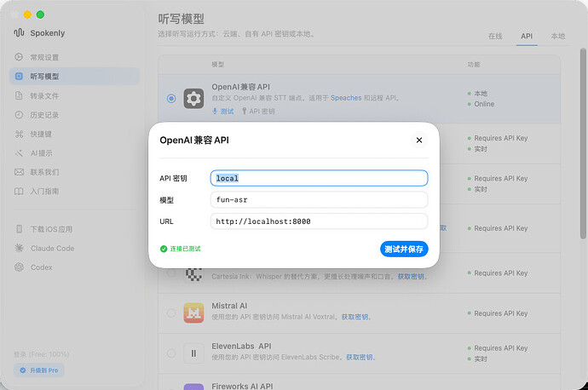The image size is (588, 390).
Task: Click the vertical scrollbar of the model list
Action: tap(583, 144)
